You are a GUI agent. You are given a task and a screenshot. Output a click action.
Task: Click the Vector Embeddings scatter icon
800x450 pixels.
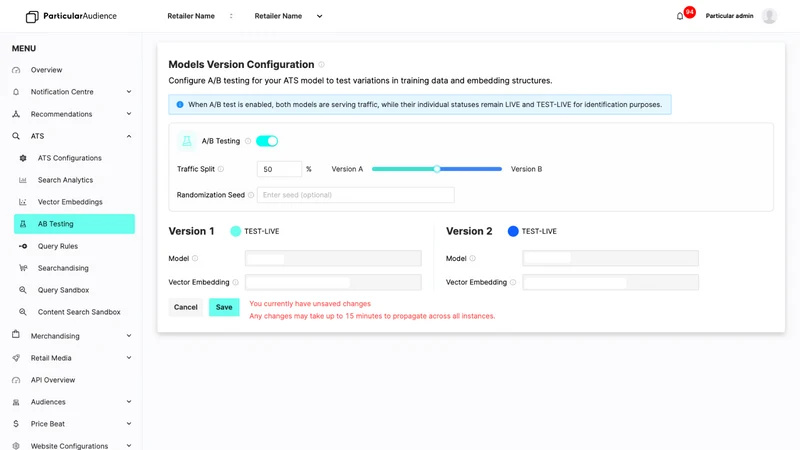pyautogui.click(x=23, y=202)
